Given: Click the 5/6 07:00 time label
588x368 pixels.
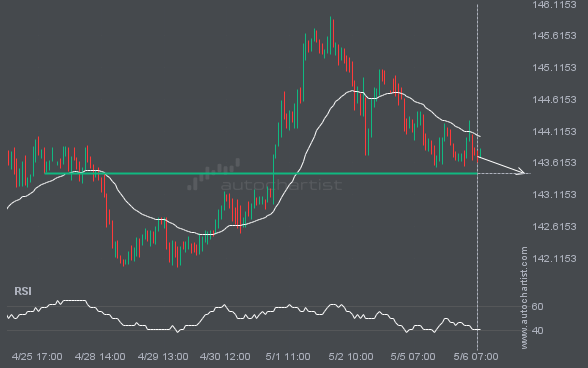Looking at the screenshot, I should tap(476, 356).
